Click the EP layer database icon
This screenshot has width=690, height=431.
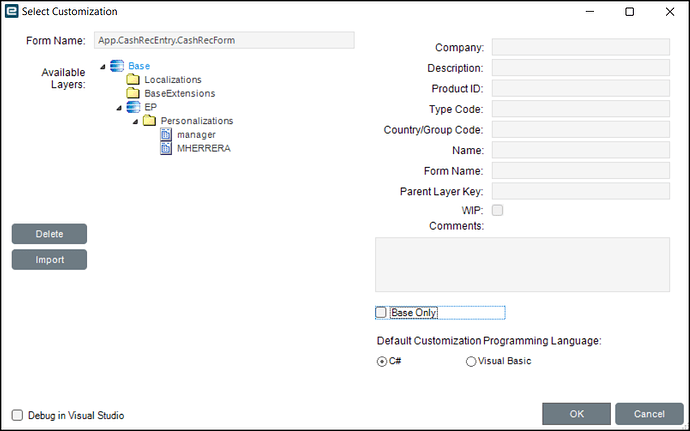(133, 107)
